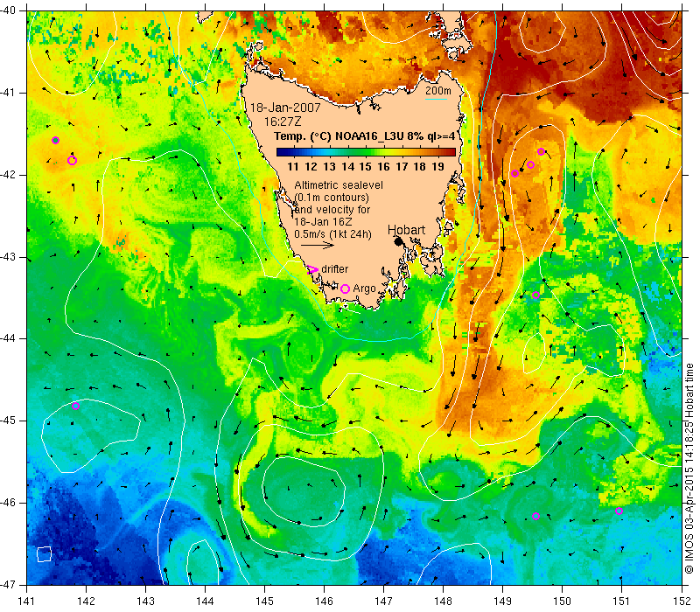Click the '14' label under the color bar
Viewport: 700px width, 612px height.
click(x=347, y=166)
